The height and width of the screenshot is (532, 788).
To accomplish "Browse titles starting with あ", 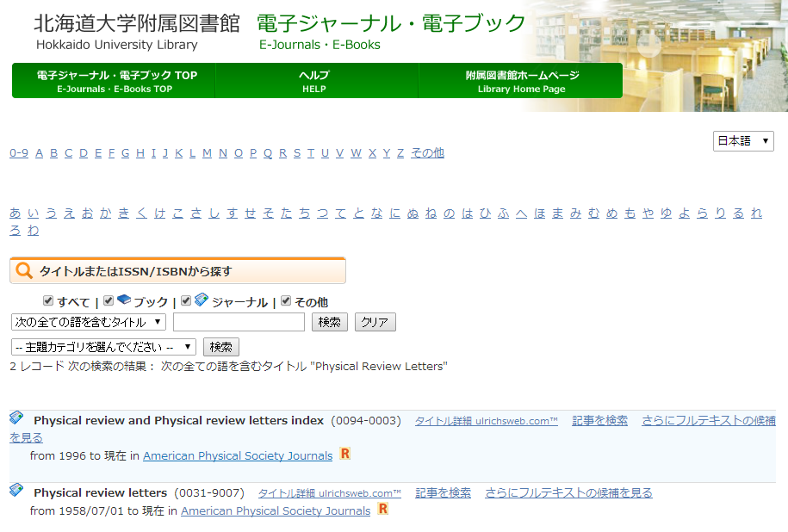I will coord(16,213).
